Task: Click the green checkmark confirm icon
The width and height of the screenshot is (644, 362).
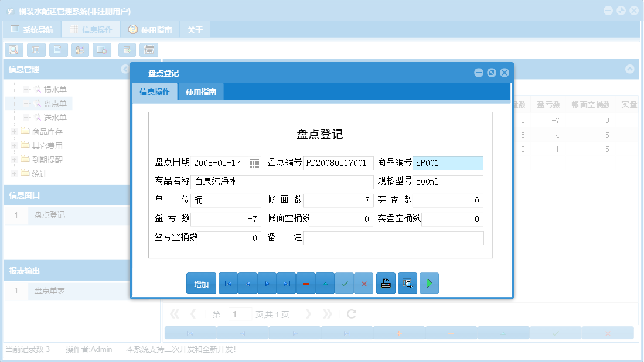Action: [x=345, y=283]
